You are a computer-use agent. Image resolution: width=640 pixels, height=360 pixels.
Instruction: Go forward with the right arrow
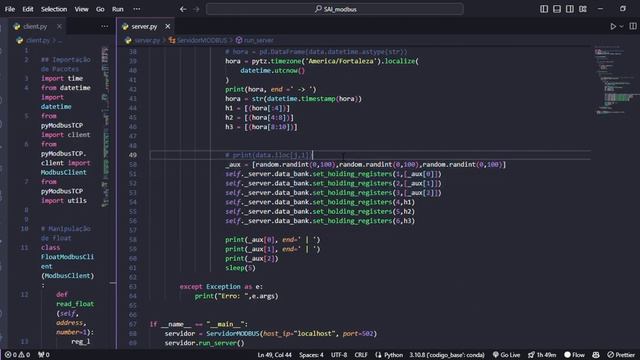coord(196,9)
